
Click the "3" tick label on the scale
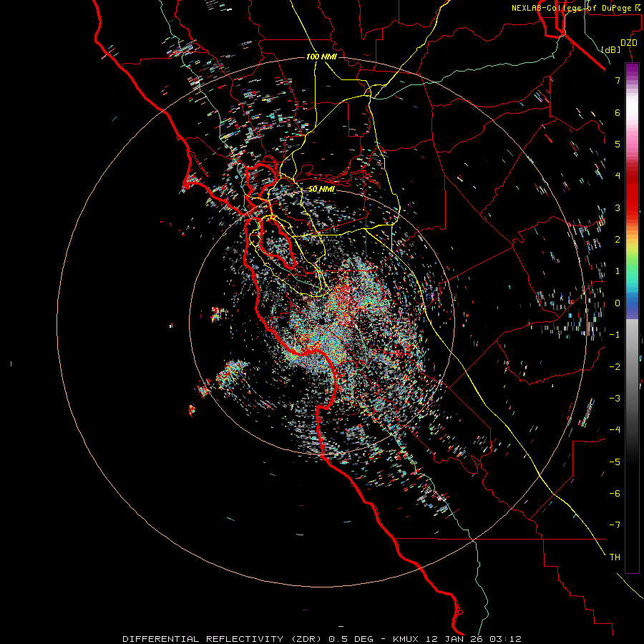click(618, 208)
